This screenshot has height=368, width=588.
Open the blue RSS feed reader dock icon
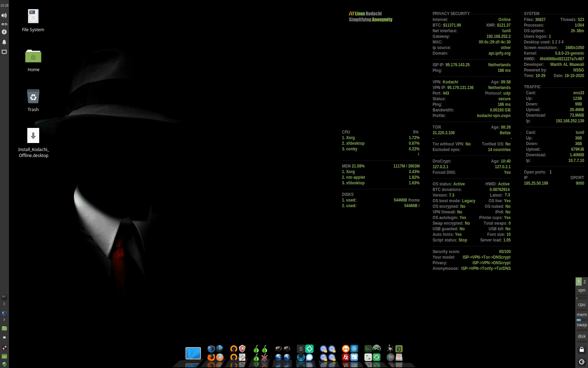click(354, 357)
